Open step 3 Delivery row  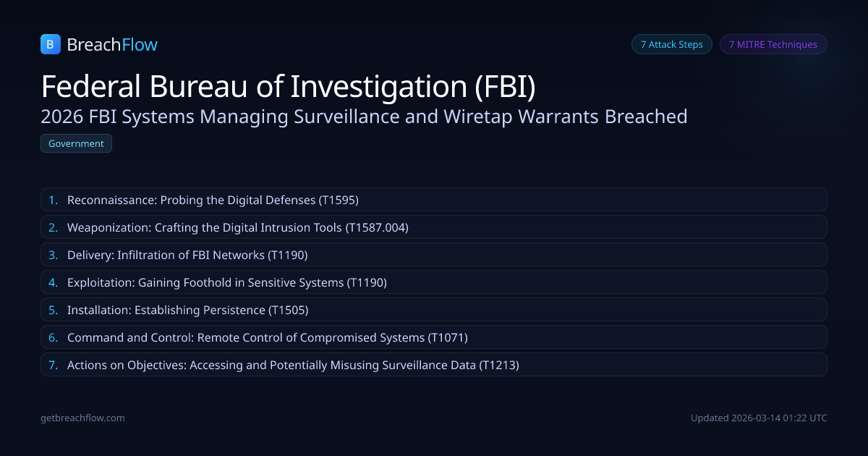[x=433, y=255]
